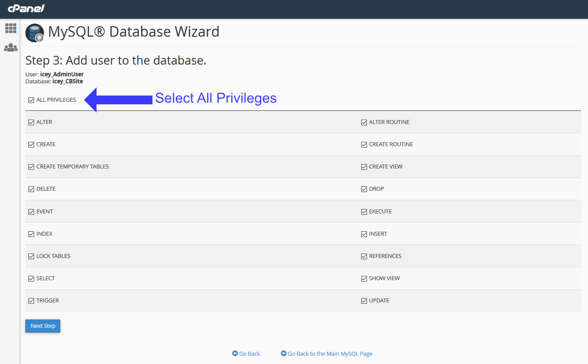588x364 pixels.
Task: Click the MySQL Database Wizard icon
Action: (x=35, y=33)
